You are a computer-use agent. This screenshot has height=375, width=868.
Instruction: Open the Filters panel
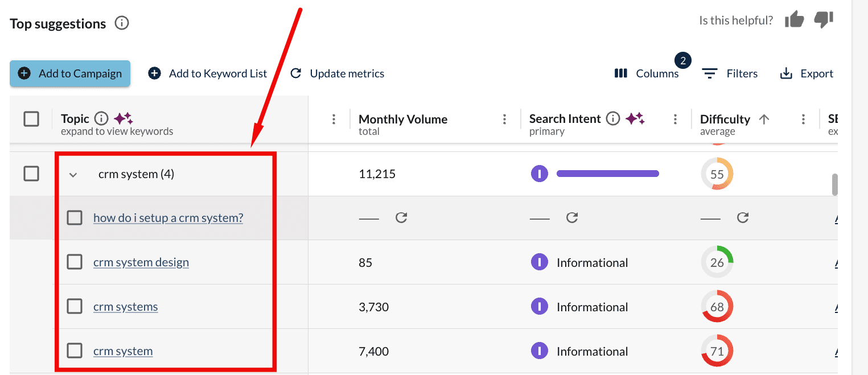coord(730,73)
